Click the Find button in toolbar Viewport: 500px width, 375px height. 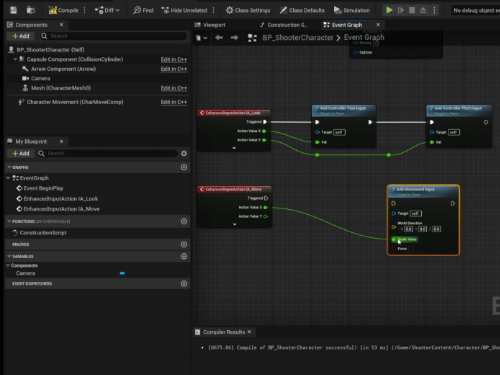click(x=143, y=10)
